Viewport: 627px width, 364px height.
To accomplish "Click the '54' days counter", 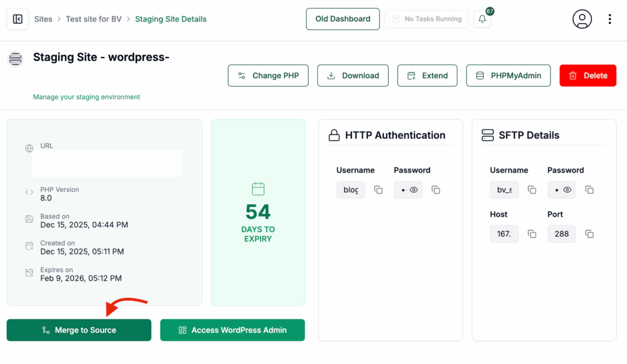I will click(258, 212).
